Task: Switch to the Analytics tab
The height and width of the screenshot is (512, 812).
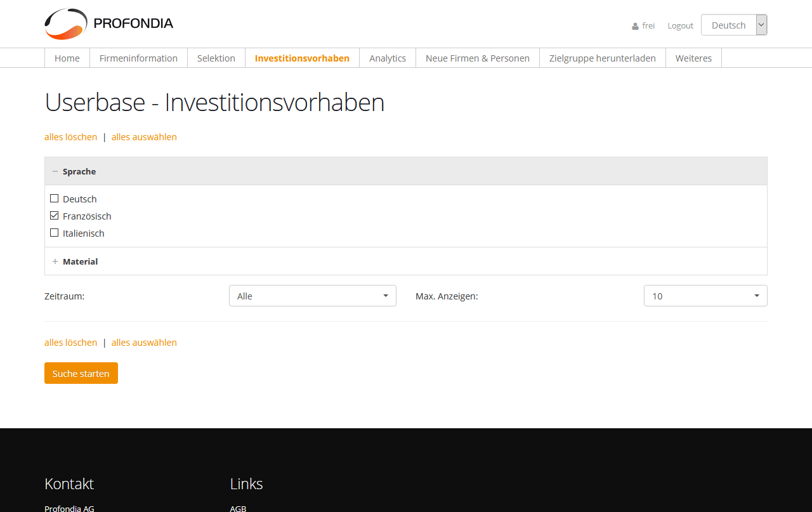Action: coord(387,58)
